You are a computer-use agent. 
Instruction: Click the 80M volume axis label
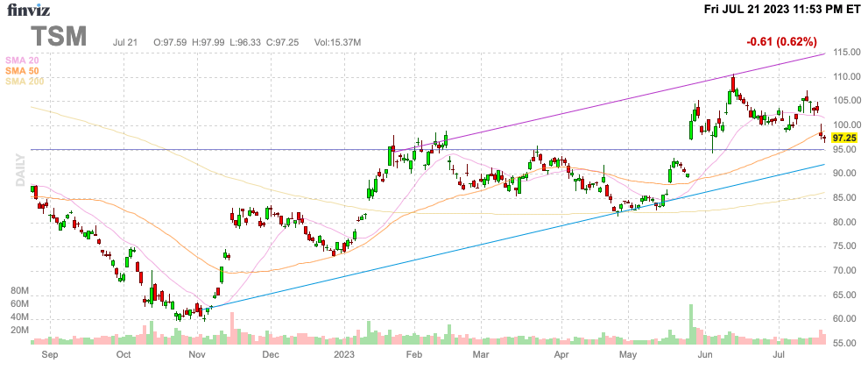click(x=19, y=291)
